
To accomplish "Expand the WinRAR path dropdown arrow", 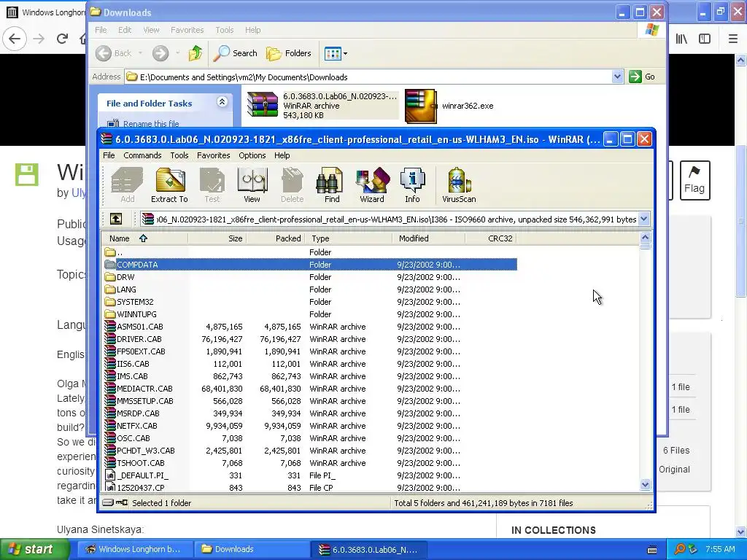I will tap(643, 219).
